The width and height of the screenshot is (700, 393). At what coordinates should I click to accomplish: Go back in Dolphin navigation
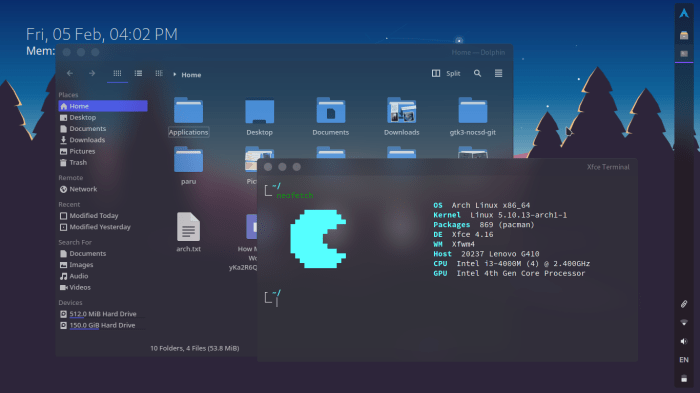click(x=70, y=73)
